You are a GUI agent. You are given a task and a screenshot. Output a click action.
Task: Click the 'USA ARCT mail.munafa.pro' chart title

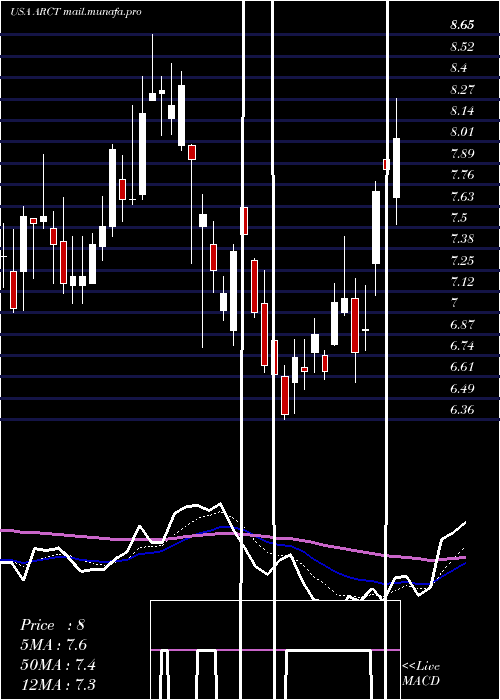(x=75, y=12)
